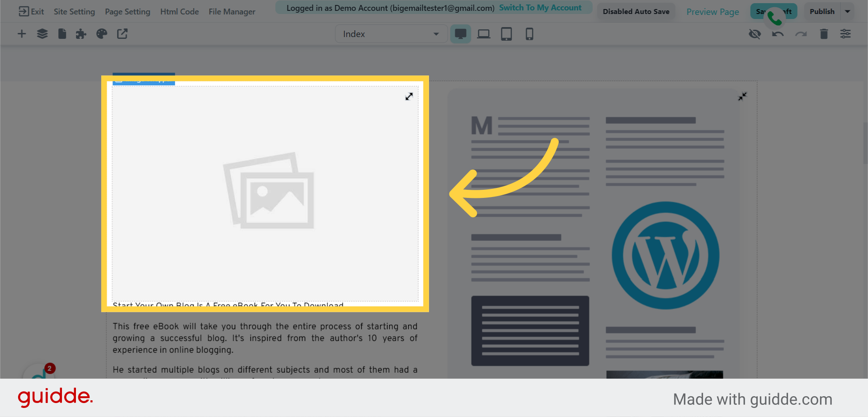Click the collapse arrows on right image
The height and width of the screenshot is (417, 868).
click(x=742, y=96)
